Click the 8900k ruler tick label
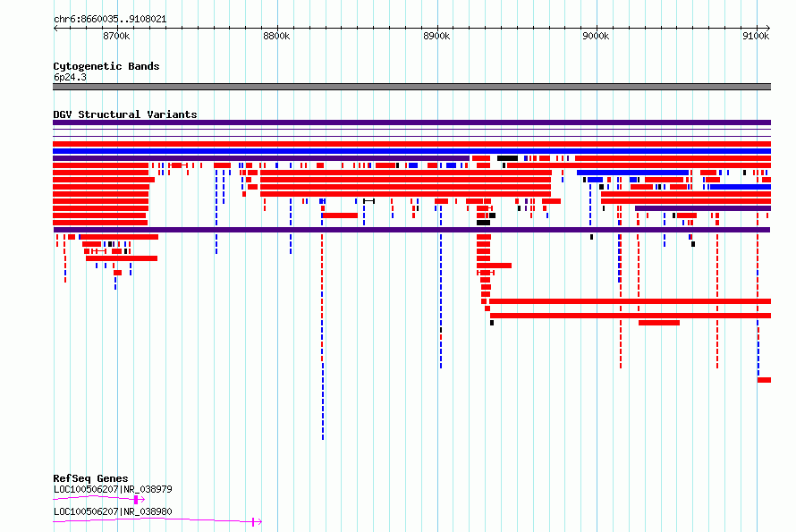This screenshot has width=796, height=532. click(x=436, y=36)
